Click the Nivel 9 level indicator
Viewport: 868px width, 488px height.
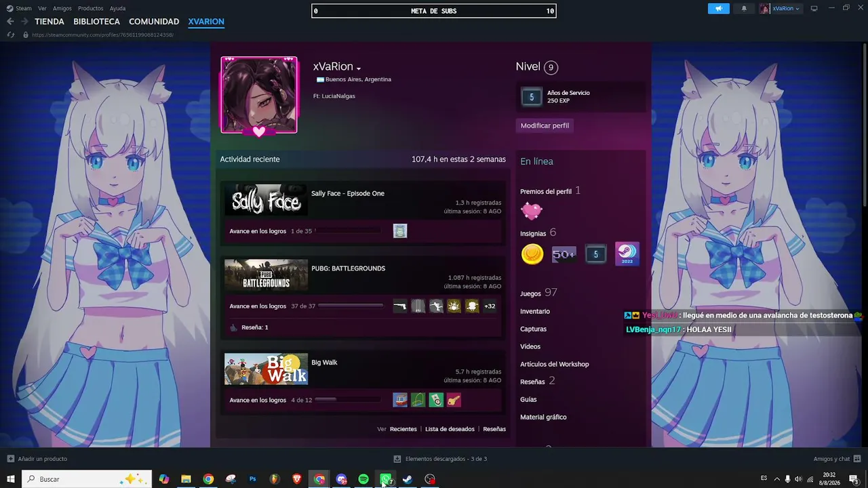click(x=537, y=66)
